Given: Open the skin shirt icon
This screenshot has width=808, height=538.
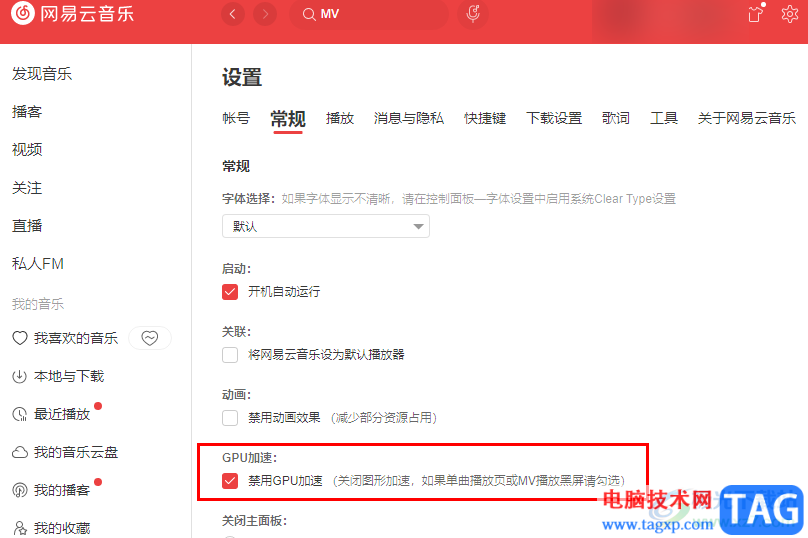Looking at the screenshot, I should 755,14.
